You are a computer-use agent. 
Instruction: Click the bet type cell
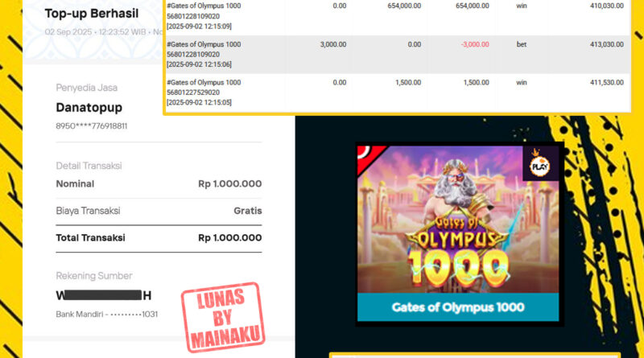coord(522,44)
